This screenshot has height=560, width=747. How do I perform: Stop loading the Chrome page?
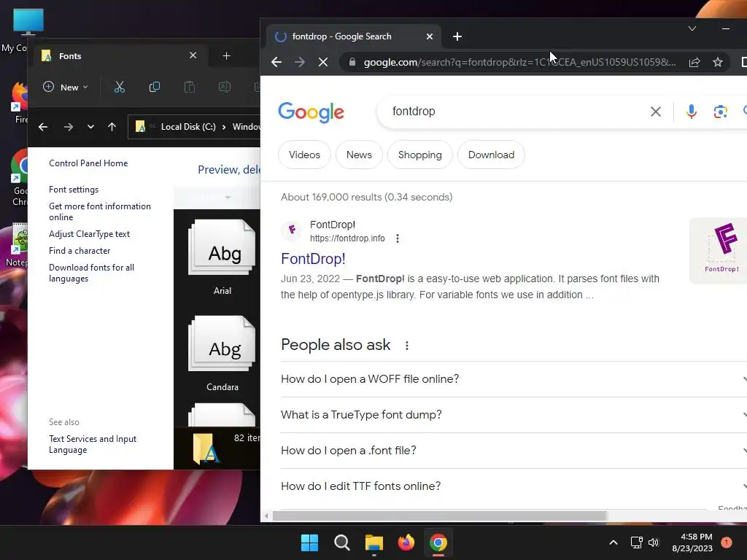(323, 62)
